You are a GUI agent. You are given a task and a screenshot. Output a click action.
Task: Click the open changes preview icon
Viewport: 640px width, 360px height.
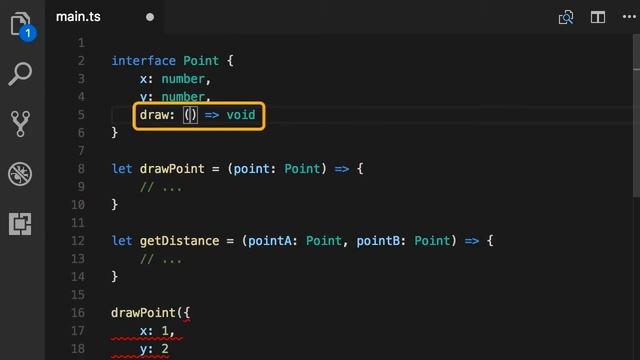coord(566,17)
